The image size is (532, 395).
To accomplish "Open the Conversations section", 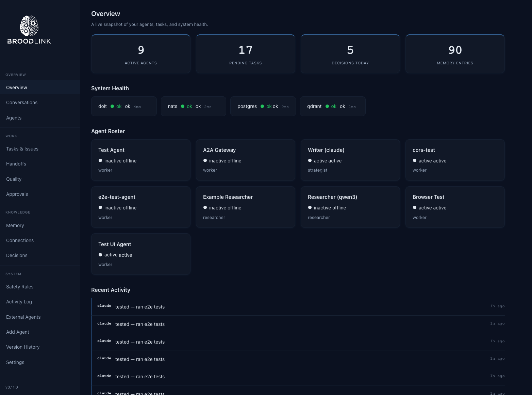I will [22, 102].
